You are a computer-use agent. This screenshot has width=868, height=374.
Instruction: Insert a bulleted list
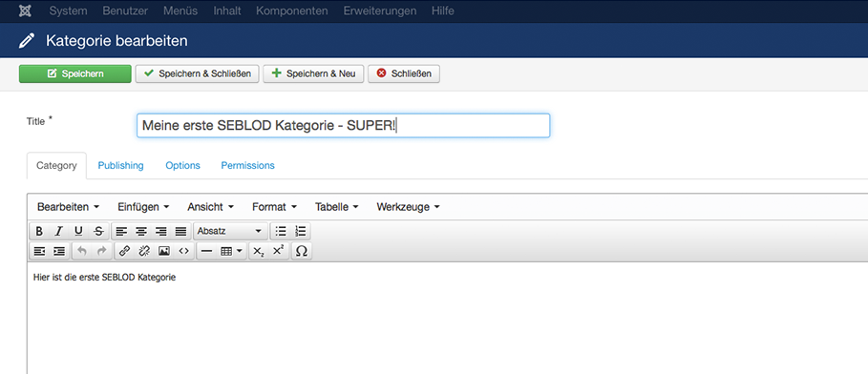tap(281, 231)
